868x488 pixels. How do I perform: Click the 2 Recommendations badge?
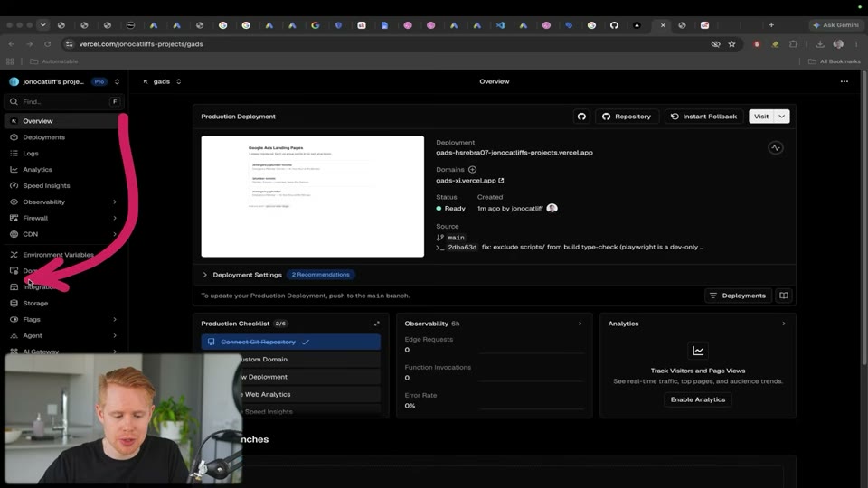[320, 275]
